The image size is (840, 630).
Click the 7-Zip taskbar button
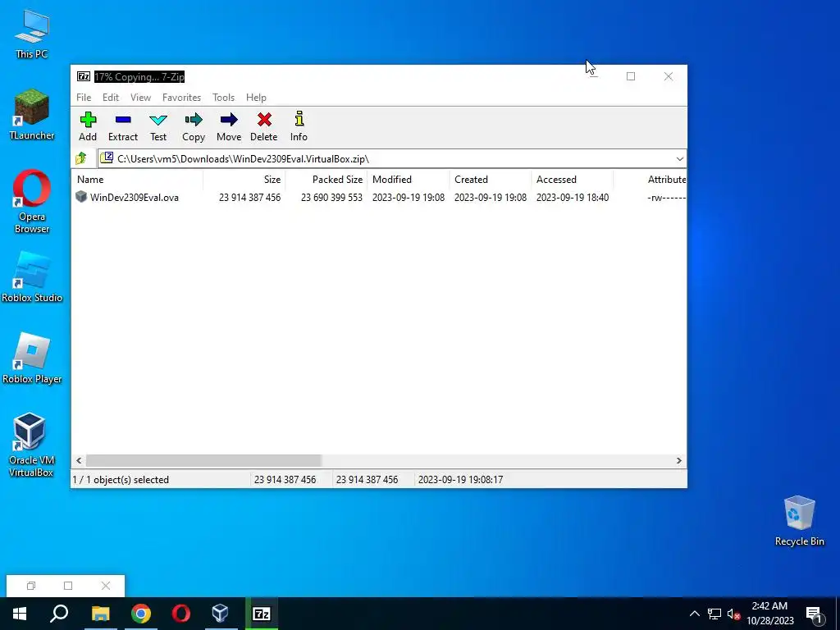click(262, 614)
